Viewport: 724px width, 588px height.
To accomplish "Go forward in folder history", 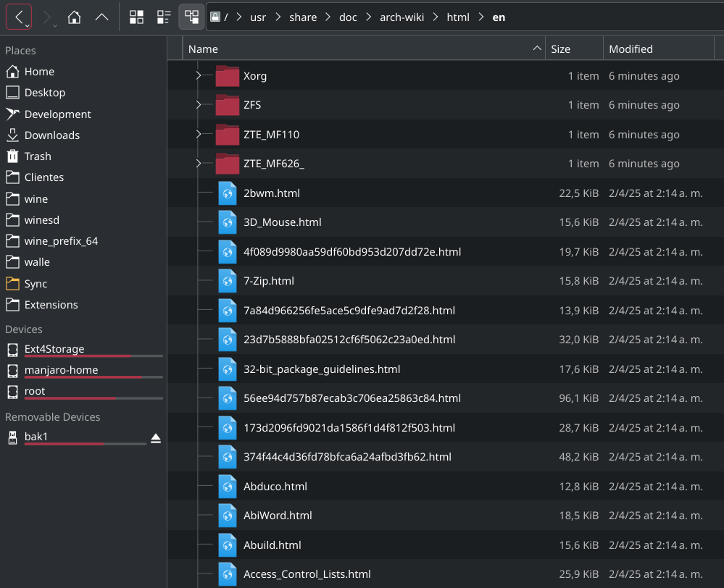I will pos(46,17).
